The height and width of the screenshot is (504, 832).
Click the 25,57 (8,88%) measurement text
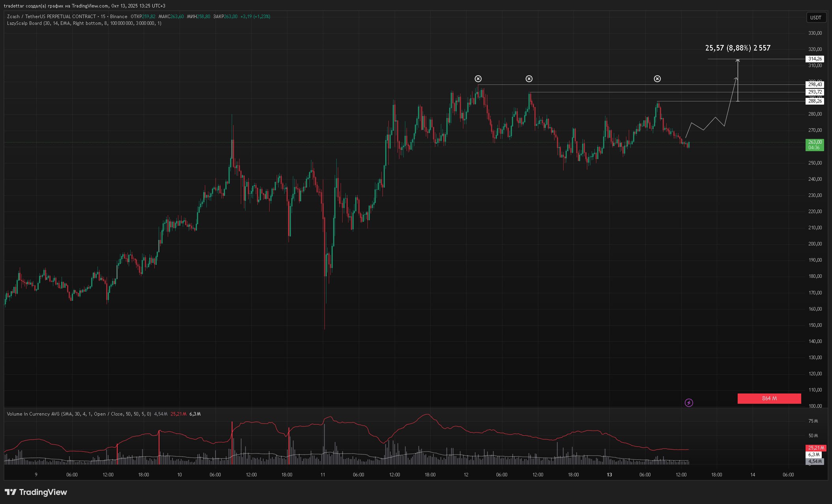click(x=737, y=48)
